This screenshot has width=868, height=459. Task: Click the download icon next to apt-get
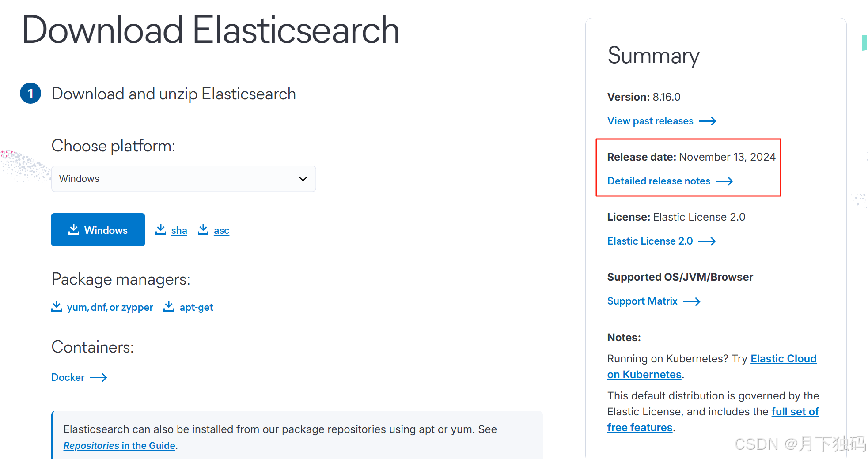tap(169, 306)
